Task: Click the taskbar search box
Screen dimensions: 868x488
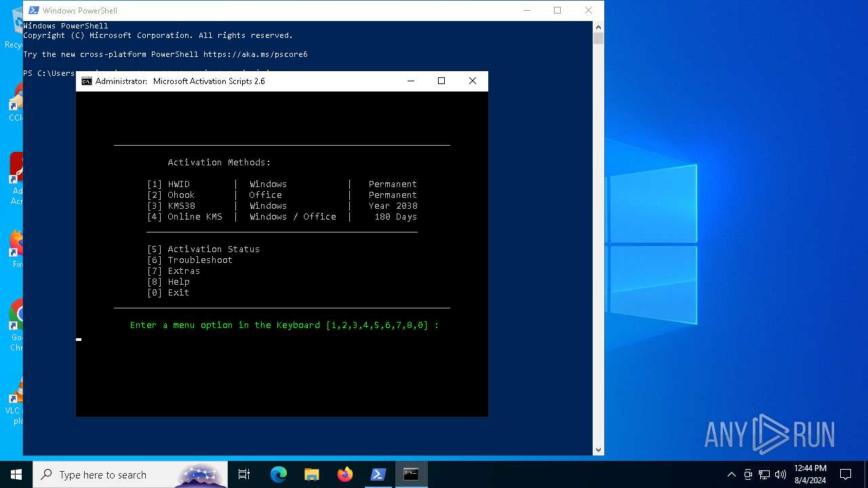Action: tap(130, 474)
